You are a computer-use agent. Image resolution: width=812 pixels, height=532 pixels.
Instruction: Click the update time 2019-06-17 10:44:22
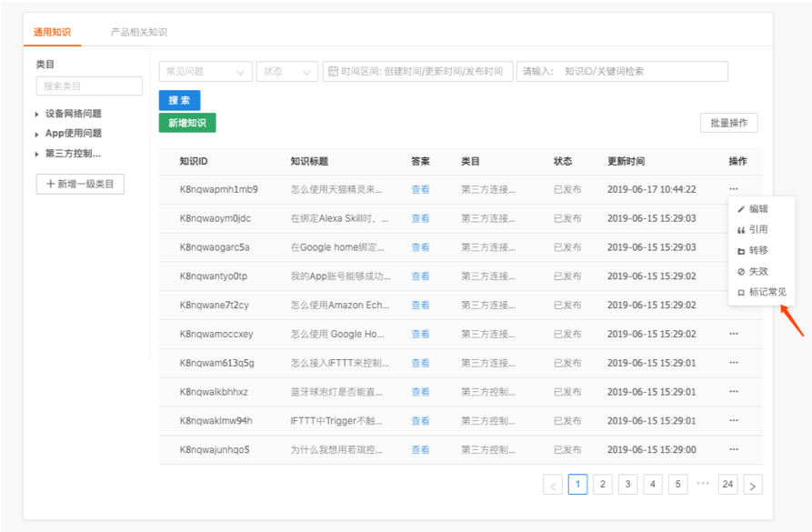tap(651, 189)
